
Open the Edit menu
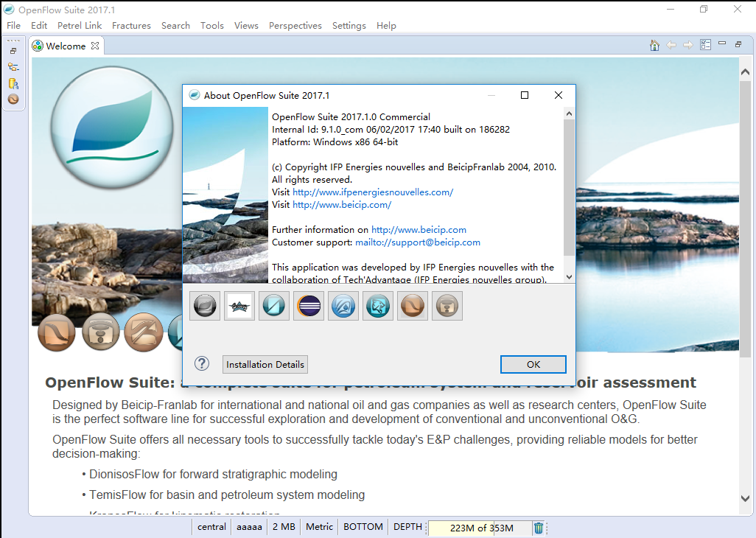coord(39,26)
